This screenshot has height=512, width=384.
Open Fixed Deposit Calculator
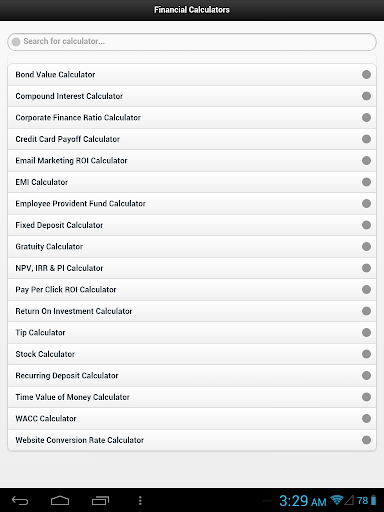(x=192, y=225)
